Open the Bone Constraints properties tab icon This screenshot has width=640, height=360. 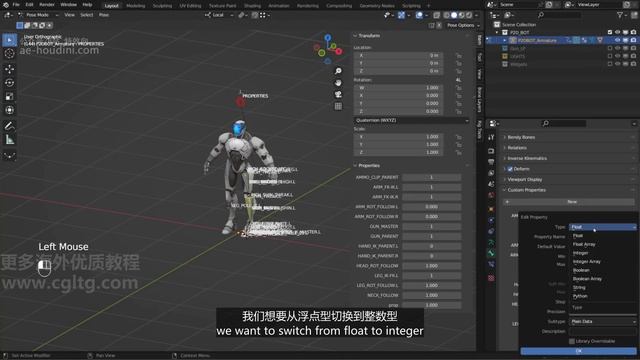pyautogui.click(x=491, y=264)
